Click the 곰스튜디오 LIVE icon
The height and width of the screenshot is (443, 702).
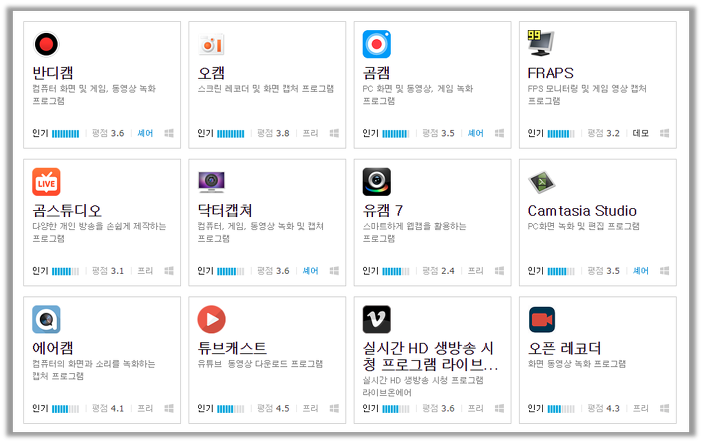[x=46, y=182]
